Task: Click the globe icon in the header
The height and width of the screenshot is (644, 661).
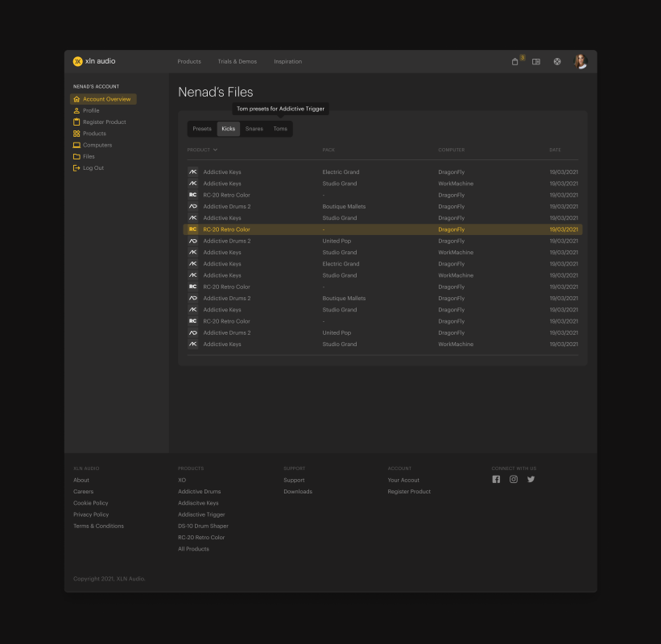Action: pyautogui.click(x=557, y=62)
